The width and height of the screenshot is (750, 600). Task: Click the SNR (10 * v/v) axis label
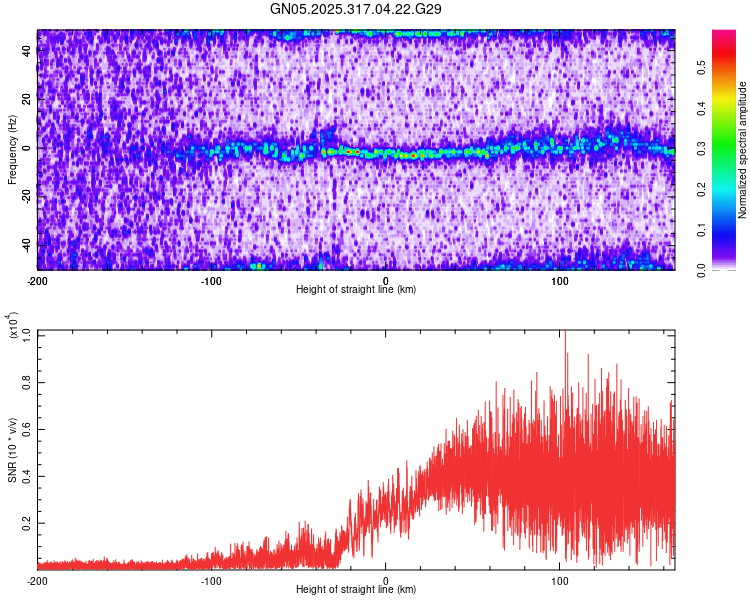12,450
